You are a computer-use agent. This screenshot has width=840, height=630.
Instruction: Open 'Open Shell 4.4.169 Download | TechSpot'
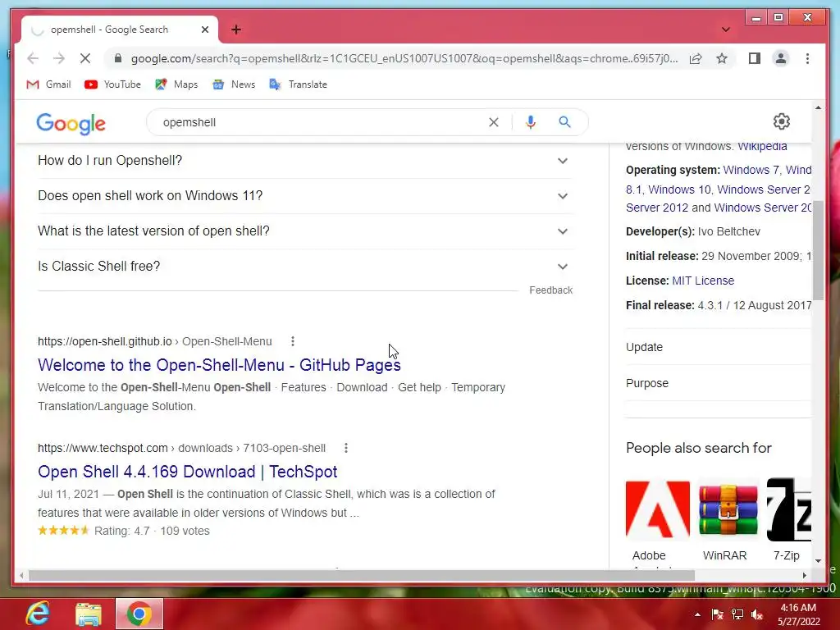tap(188, 472)
